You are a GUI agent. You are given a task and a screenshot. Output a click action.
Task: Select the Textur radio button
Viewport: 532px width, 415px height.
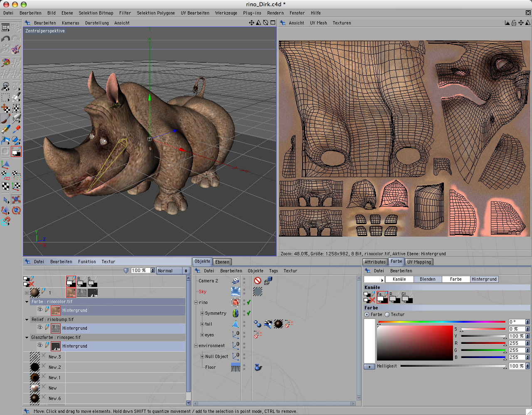(387, 315)
